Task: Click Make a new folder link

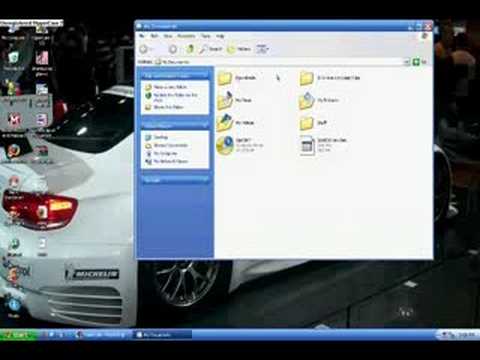Action: [x=170, y=87]
